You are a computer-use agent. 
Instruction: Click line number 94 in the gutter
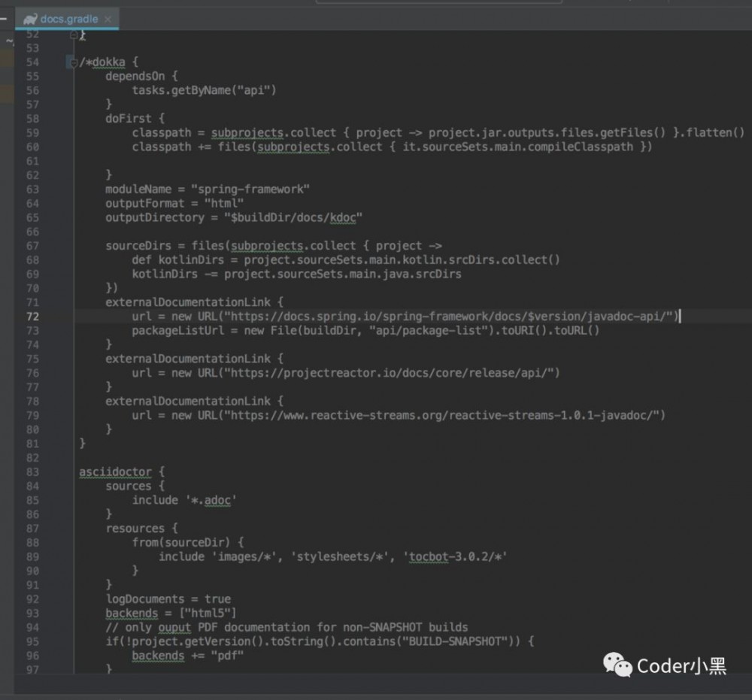click(32, 628)
